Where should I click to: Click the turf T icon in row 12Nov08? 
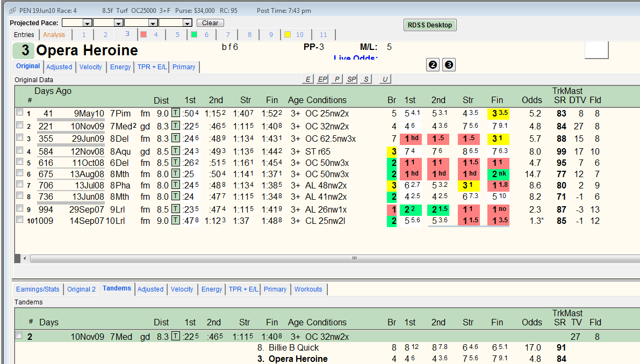pos(176,151)
